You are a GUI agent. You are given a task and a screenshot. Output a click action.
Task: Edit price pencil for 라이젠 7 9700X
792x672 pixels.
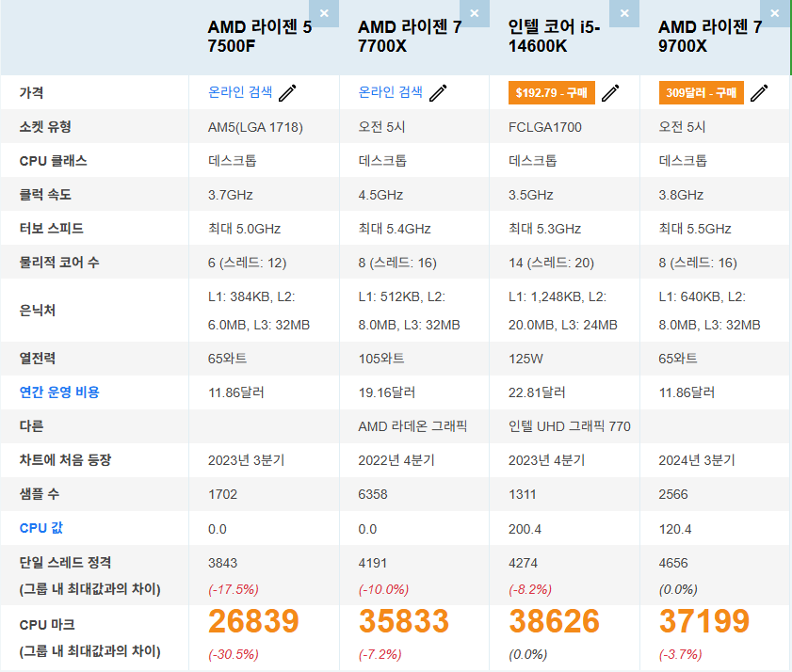pyautogui.click(x=759, y=93)
